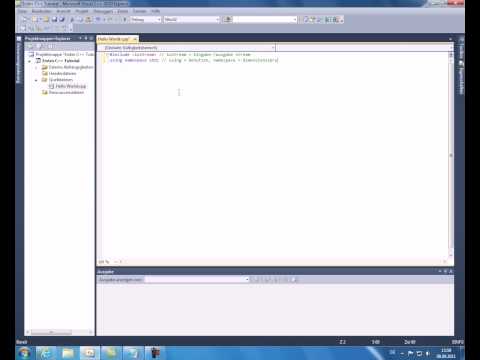The image size is (480, 360).
Task: Click the pin icon of Projektmappen-Explorer panel
Action: [86, 39]
